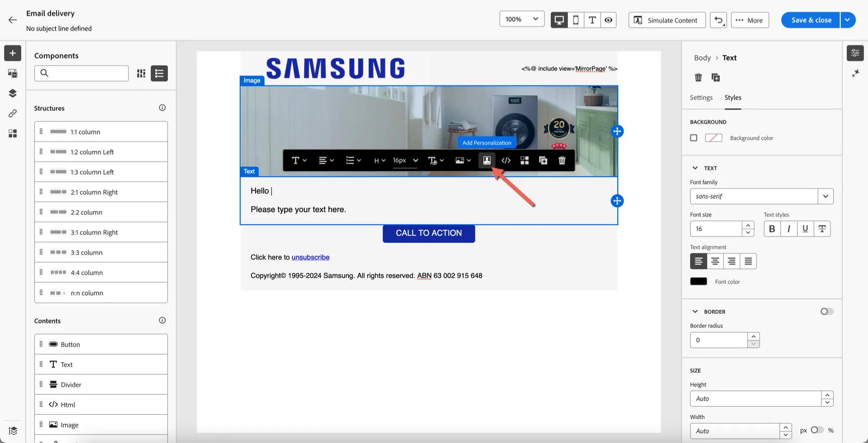This screenshot has height=443, width=868.
Task: Switch components to grid view icon
Action: (141, 73)
